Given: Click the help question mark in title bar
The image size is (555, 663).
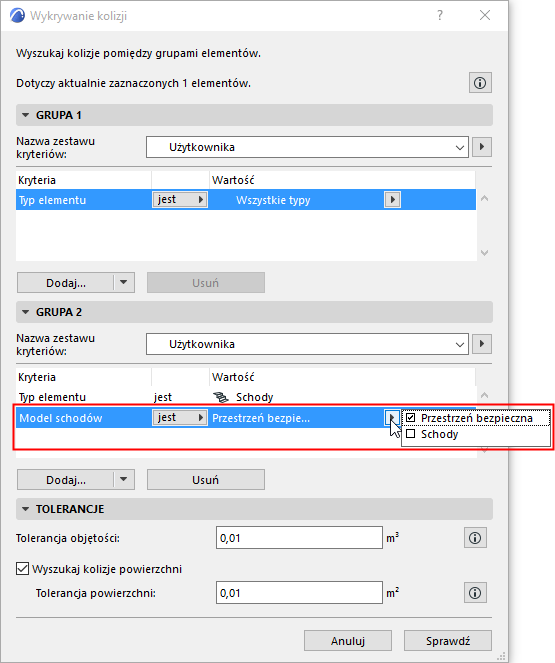Looking at the screenshot, I should [x=440, y=16].
